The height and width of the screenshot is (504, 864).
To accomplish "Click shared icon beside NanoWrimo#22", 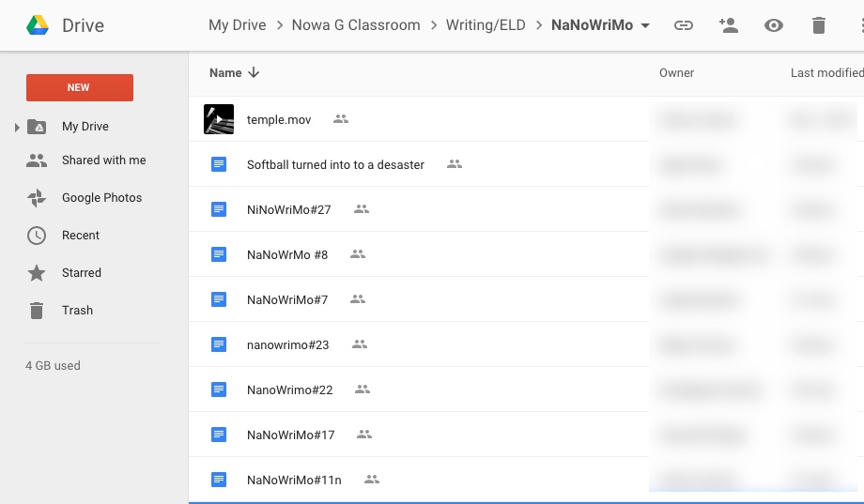I will tap(363, 390).
